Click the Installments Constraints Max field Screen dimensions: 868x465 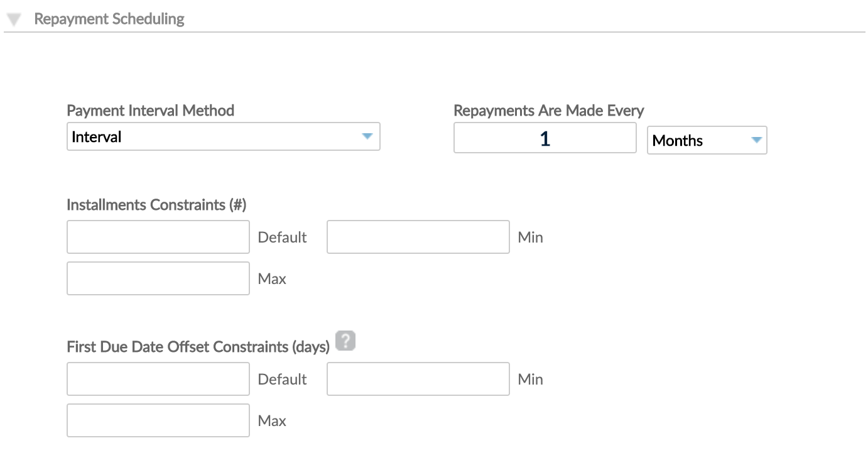[x=158, y=278]
